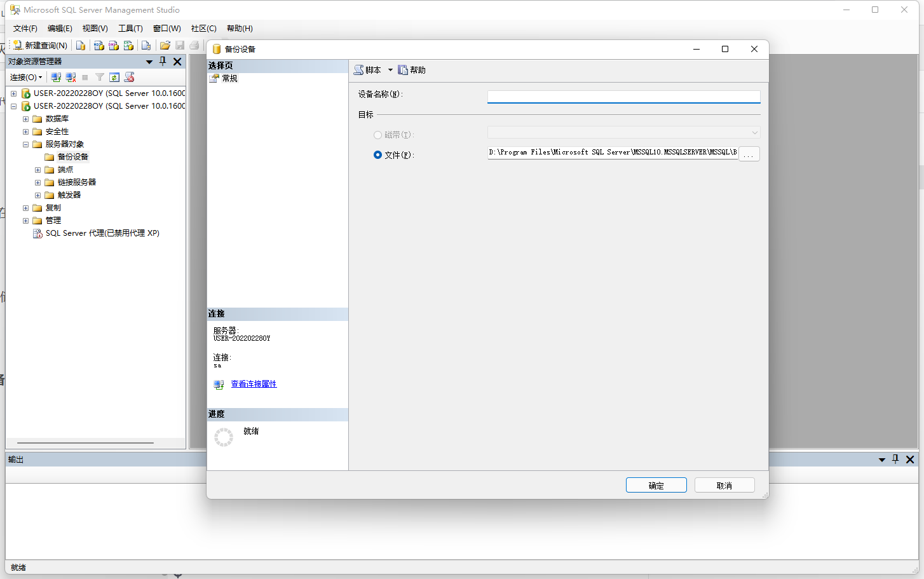Select the 备份设备 tree item
Viewport: 924px width, 579px height.
pyautogui.click(x=73, y=157)
